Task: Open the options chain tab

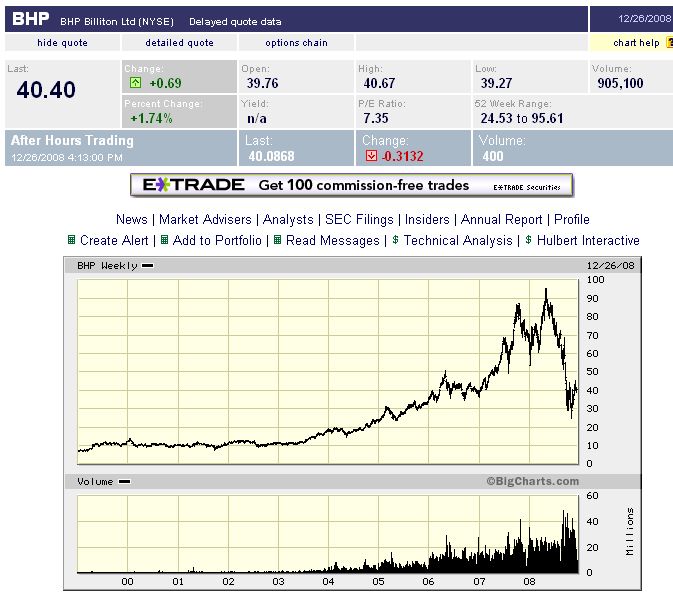Action: [x=296, y=42]
